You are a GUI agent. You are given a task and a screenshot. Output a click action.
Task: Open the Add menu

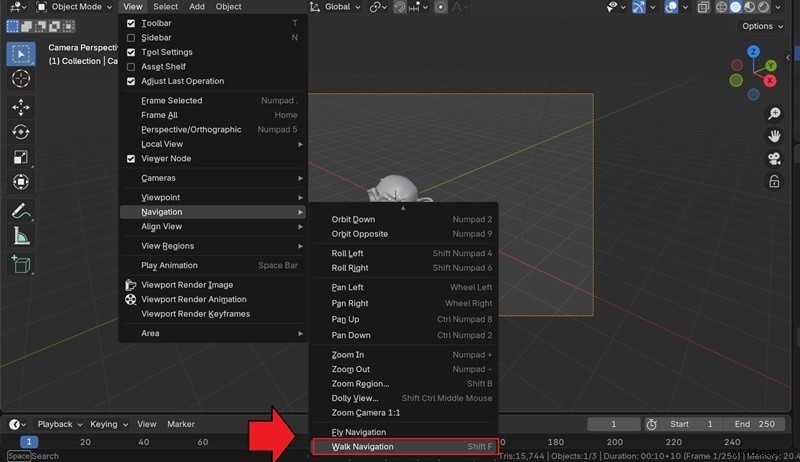click(x=197, y=7)
